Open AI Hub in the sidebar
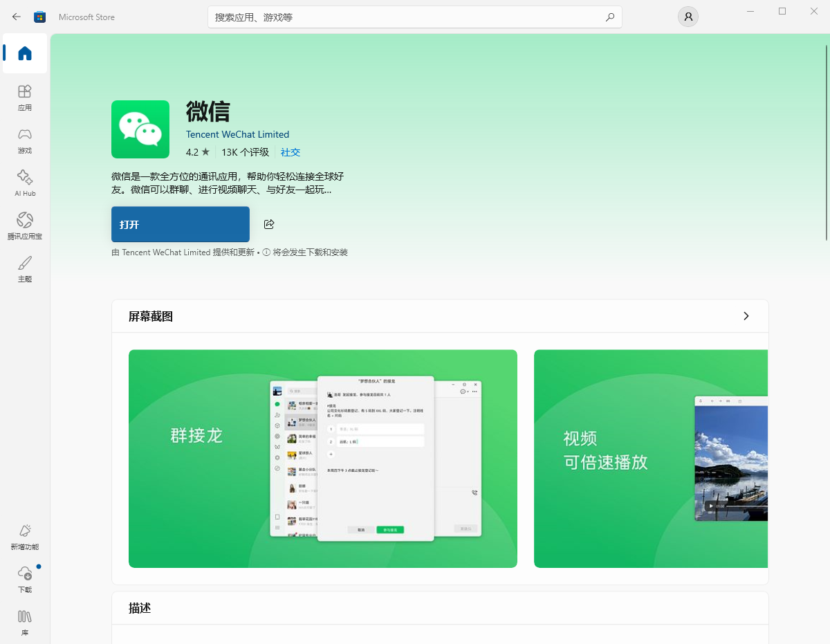The image size is (830, 644). point(25,183)
